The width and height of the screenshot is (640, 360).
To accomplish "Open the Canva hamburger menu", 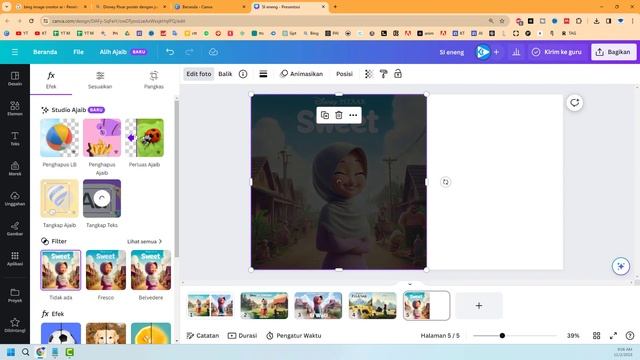I will (x=15, y=52).
